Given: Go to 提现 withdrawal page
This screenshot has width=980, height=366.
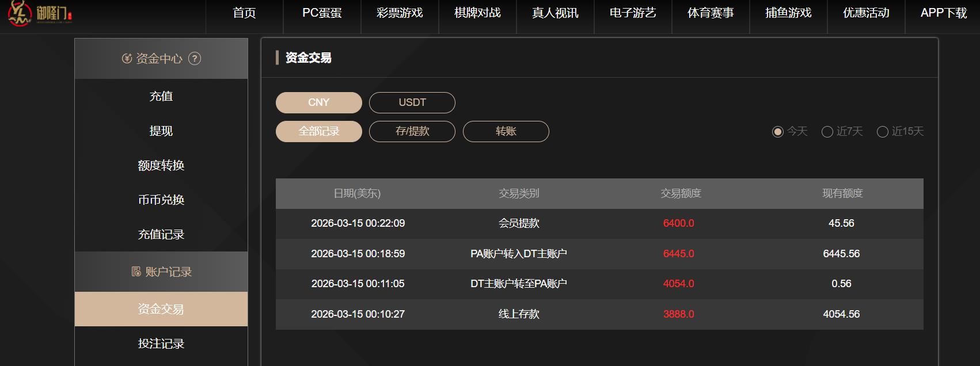Looking at the screenshot, I should (x=161, y=131).
